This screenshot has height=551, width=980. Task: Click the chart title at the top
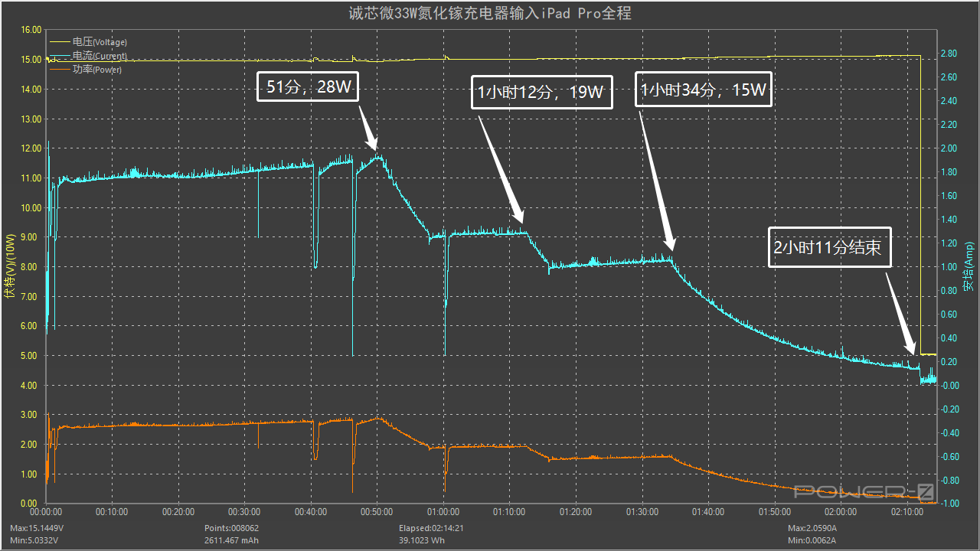(490, 13)
